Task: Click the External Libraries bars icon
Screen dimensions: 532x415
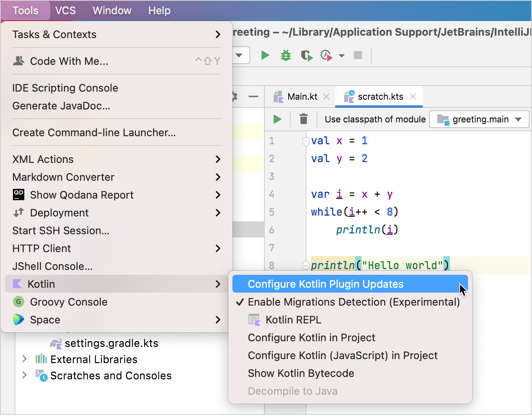Action: [x=41, y=359]
